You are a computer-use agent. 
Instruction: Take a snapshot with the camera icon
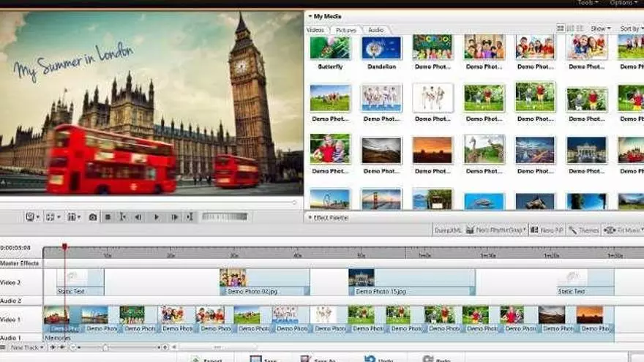[93, 217]
